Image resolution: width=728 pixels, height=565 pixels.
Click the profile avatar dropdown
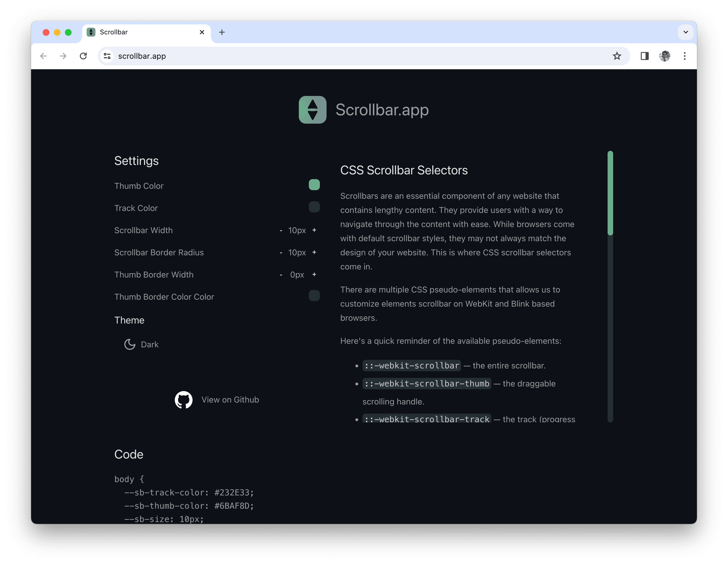click(x=664, y=56)
